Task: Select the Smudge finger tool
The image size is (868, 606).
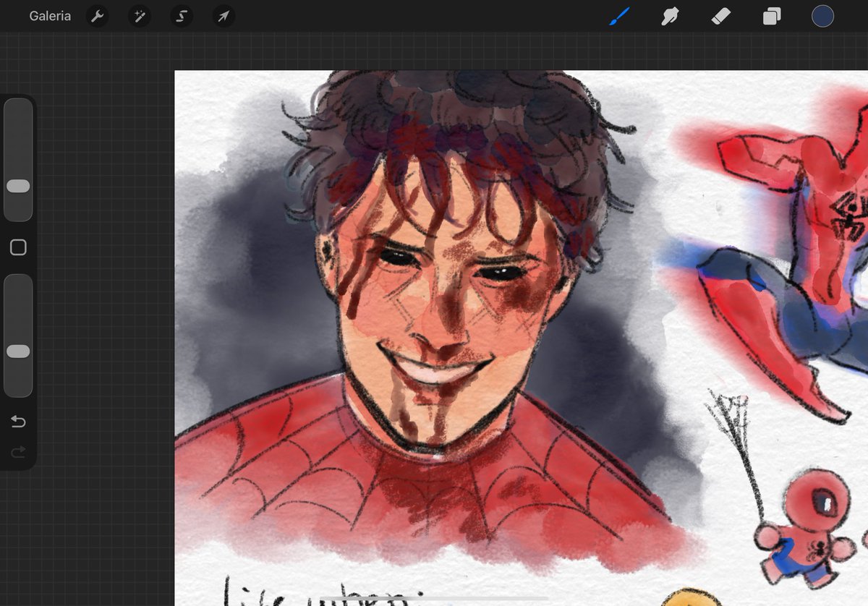Action: click(671, 16)
